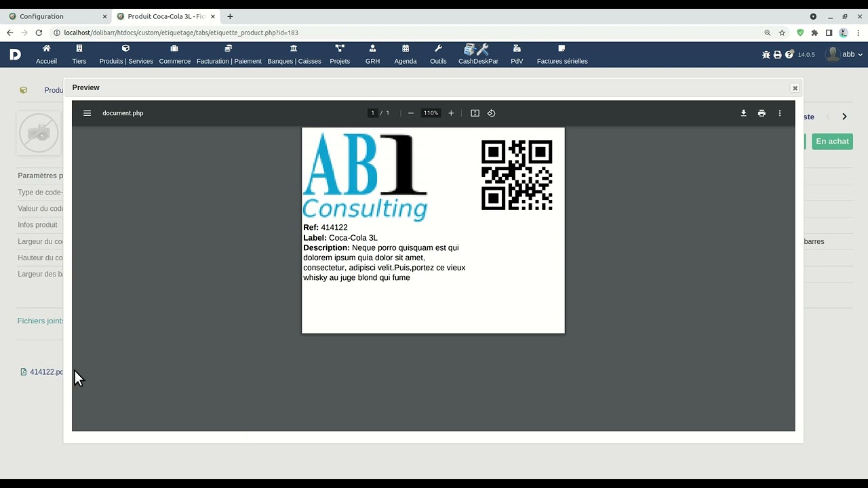Open the Projets menu

[340, 55]
